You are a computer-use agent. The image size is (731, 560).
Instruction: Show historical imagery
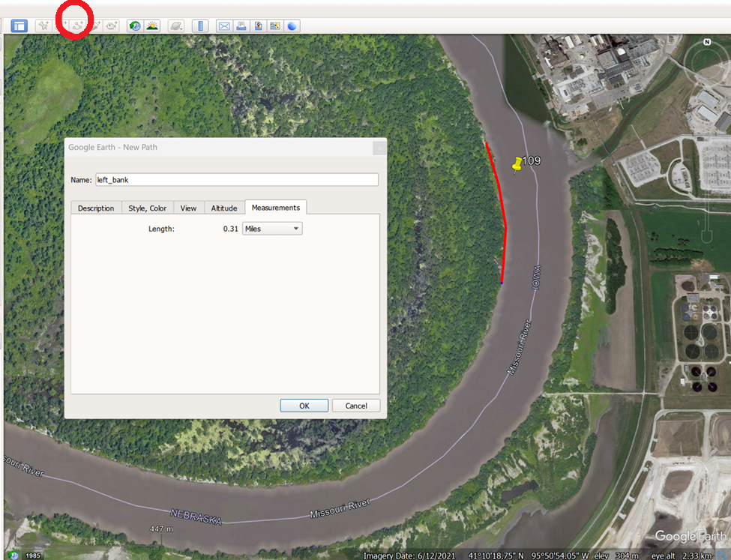[135, 25]
